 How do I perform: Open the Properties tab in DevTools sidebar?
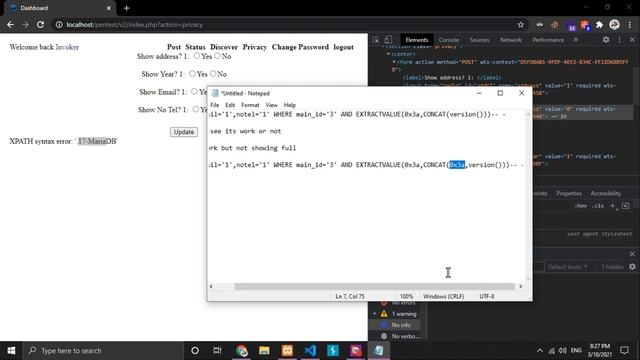pos(569,193)
